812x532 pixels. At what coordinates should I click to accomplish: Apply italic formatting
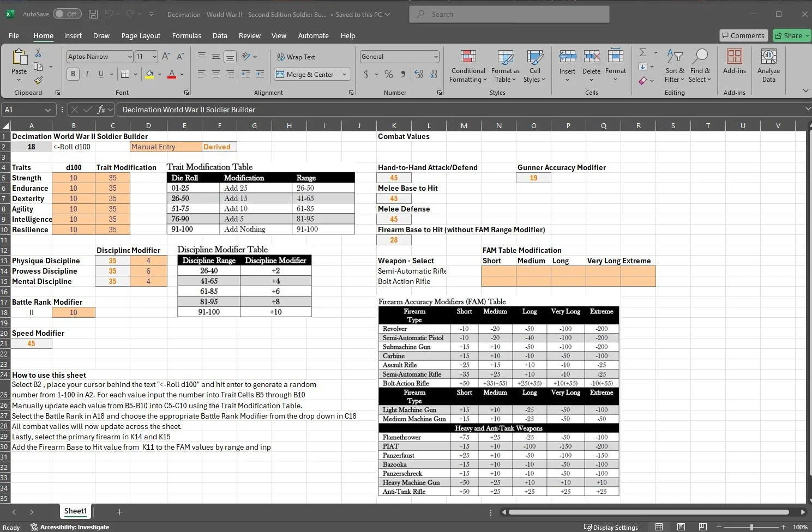(87, 74)
